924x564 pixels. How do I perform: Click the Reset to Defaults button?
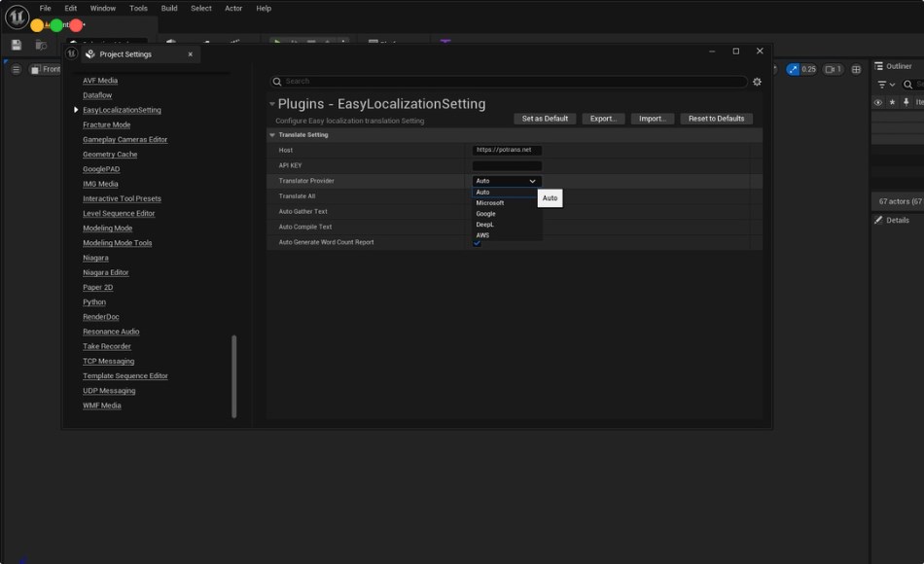point(716,119)
